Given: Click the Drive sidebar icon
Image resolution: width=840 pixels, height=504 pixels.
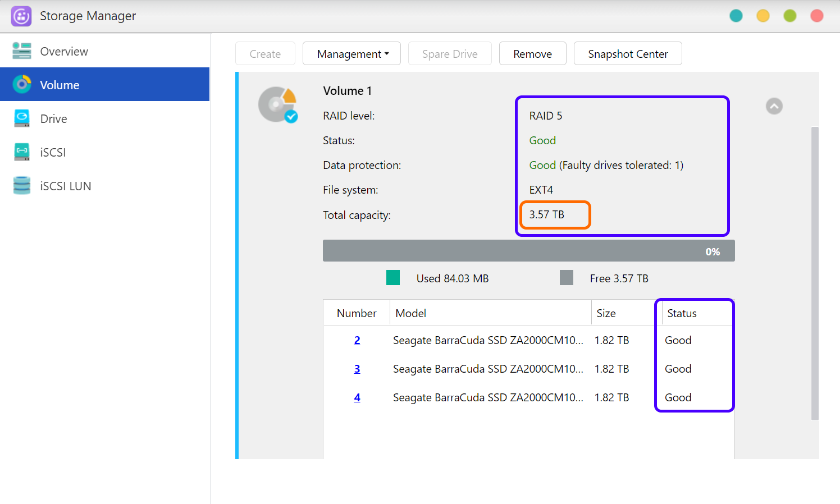Looking at the screenshot, I should [22, 118].
